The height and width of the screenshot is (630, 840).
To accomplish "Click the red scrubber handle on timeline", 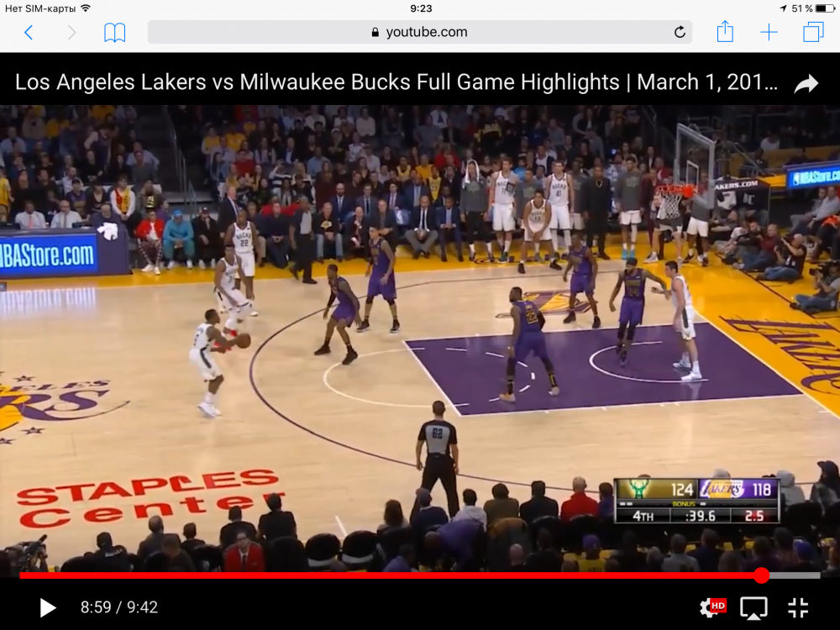I will pyautogui.click(x=761, y=575).
